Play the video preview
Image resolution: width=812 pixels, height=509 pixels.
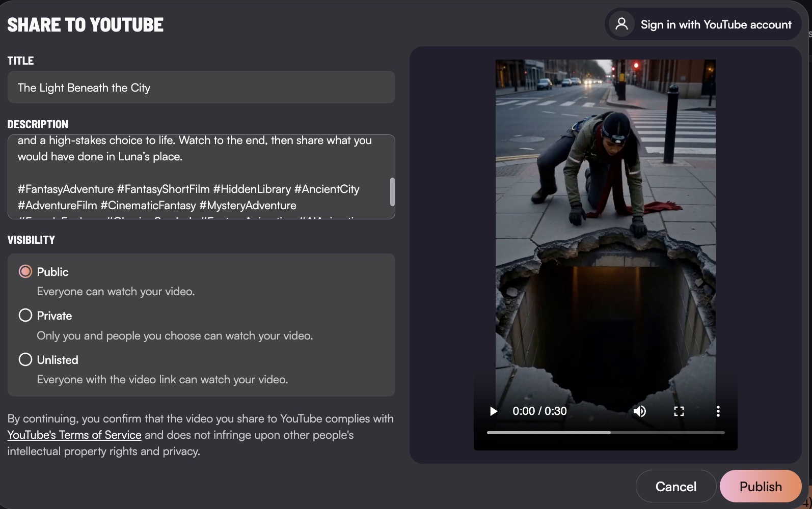click(493, 411)
